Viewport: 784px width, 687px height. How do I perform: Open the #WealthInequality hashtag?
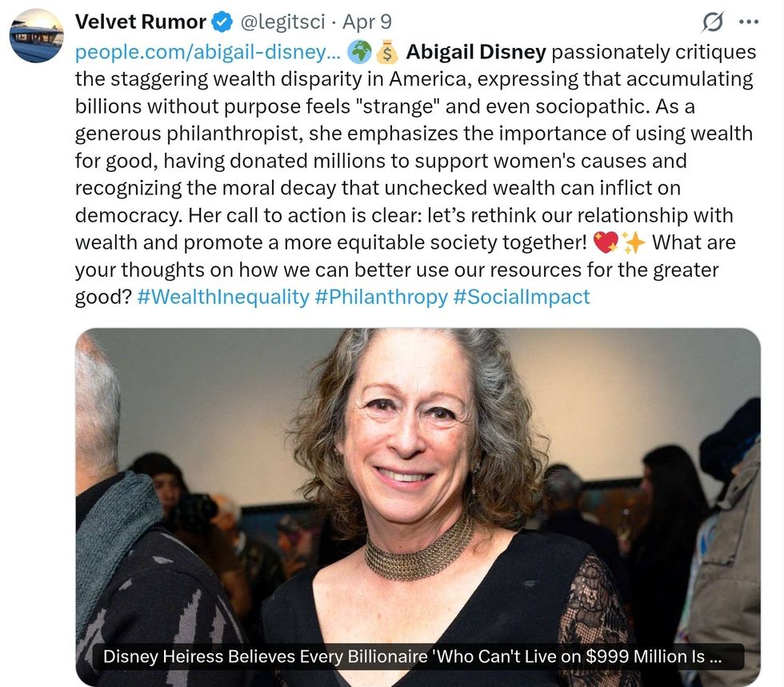(223, 297)
